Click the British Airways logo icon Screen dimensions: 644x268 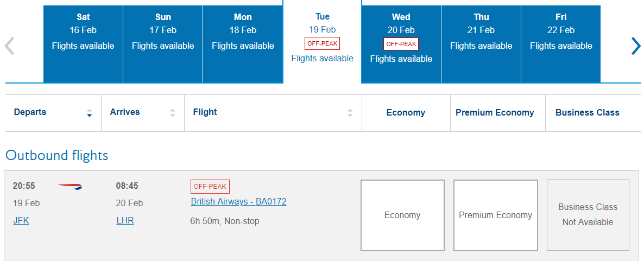point(70,186)
